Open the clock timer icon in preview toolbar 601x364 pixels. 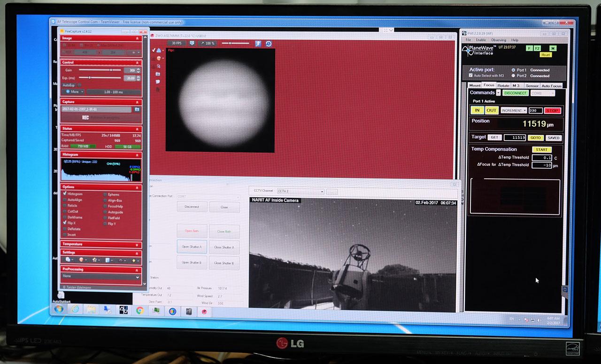(269, 44)
